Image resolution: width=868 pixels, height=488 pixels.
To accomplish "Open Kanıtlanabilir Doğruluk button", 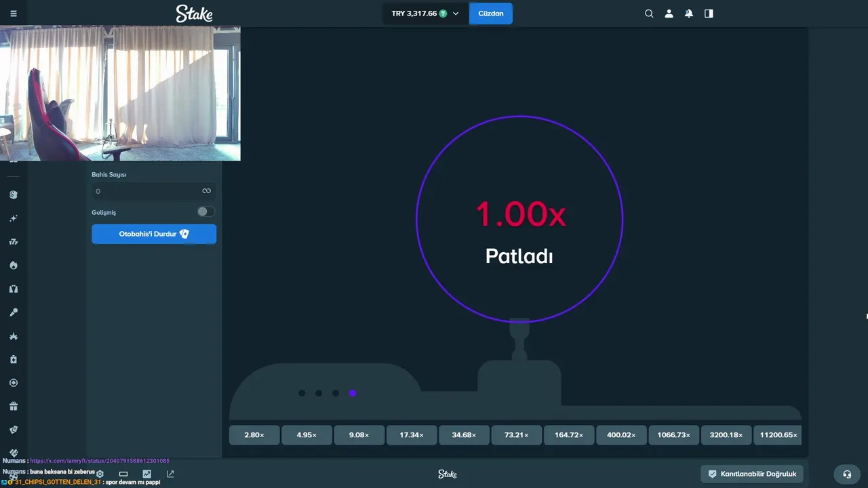I will click(x=753, y=474).
